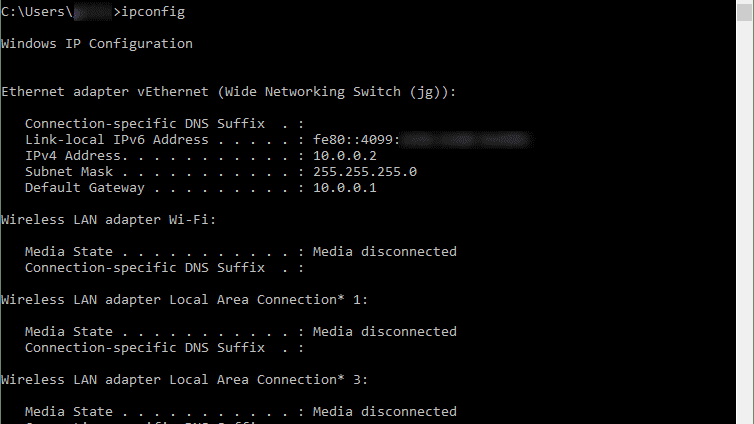Click Connection-specific DNS Suffix under vEthernet adapter
Viewport: 754px width, 424px height.
pyautogui.click(x=145, y=124)
